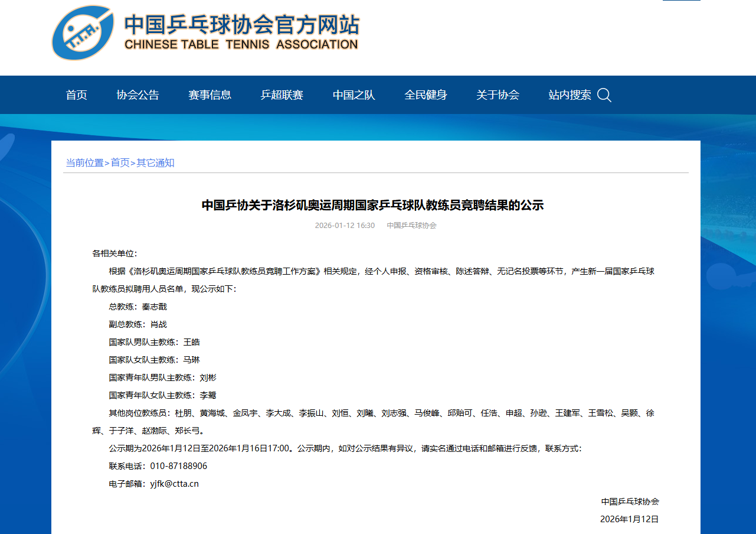Navigate to 全民健身 section

point(426,95)
